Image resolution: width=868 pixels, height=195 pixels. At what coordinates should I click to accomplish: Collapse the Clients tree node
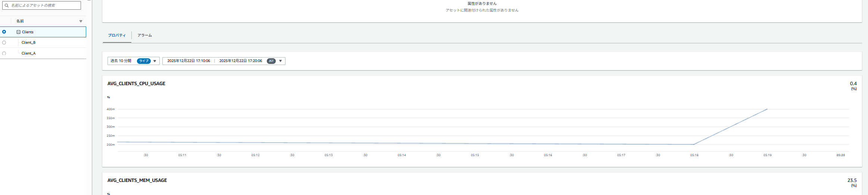click(18, 32)
